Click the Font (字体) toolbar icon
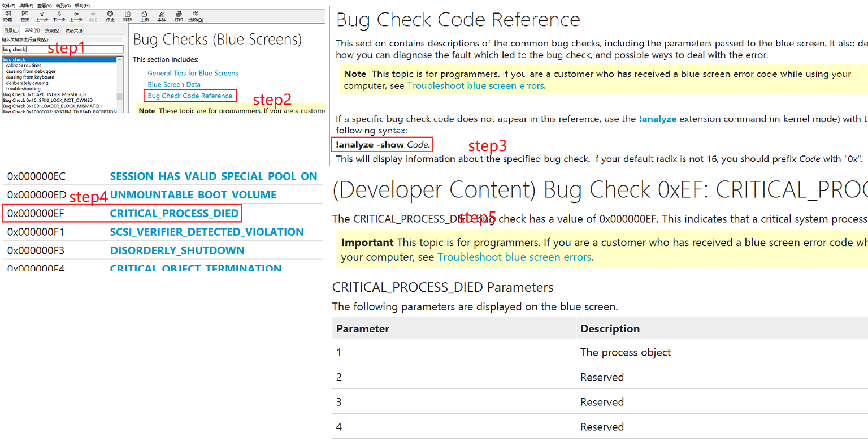868x441 pixels. (162, 15)
